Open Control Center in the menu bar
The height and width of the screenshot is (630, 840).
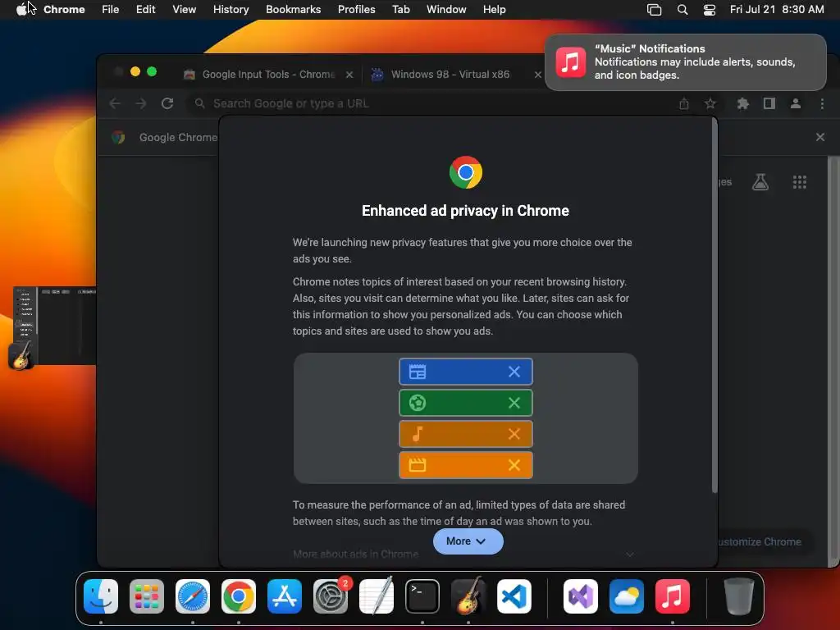click(x=710, y=10)
